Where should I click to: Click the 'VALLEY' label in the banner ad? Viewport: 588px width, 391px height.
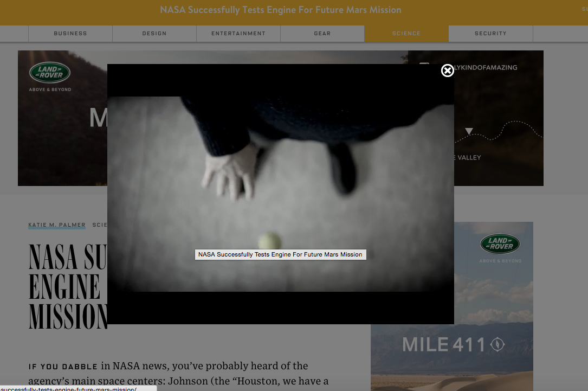(468, 158)
